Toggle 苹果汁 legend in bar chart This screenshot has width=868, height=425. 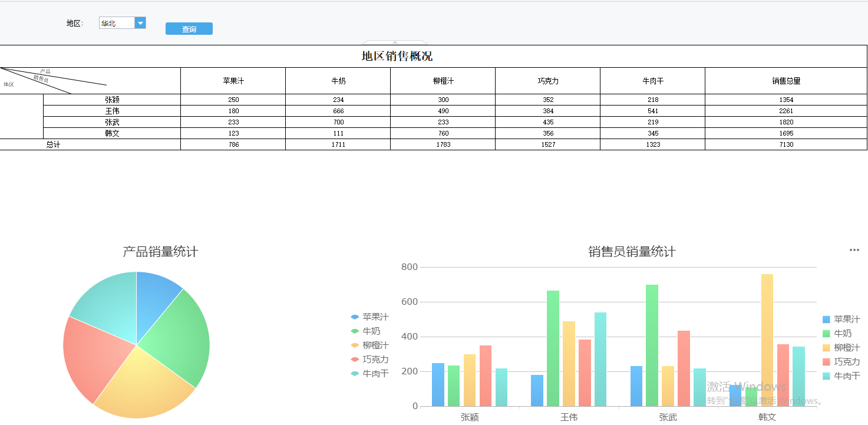pos(841,319)
